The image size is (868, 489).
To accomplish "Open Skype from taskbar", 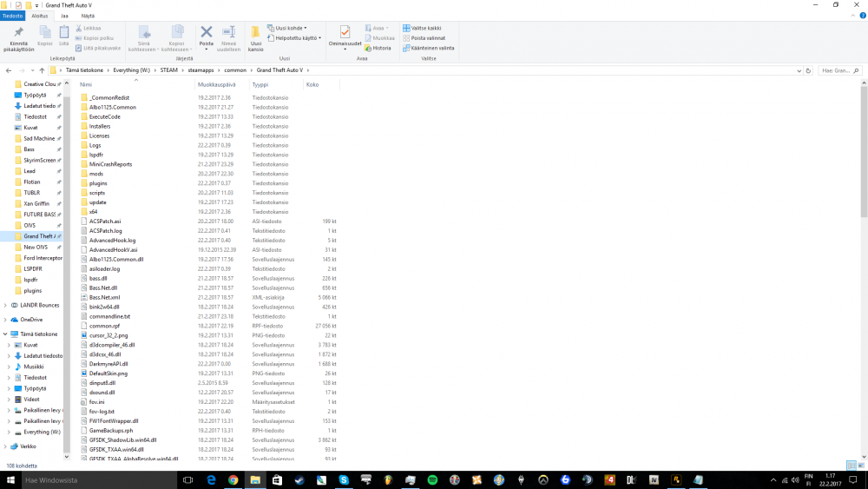I will [x=344, y=480].
